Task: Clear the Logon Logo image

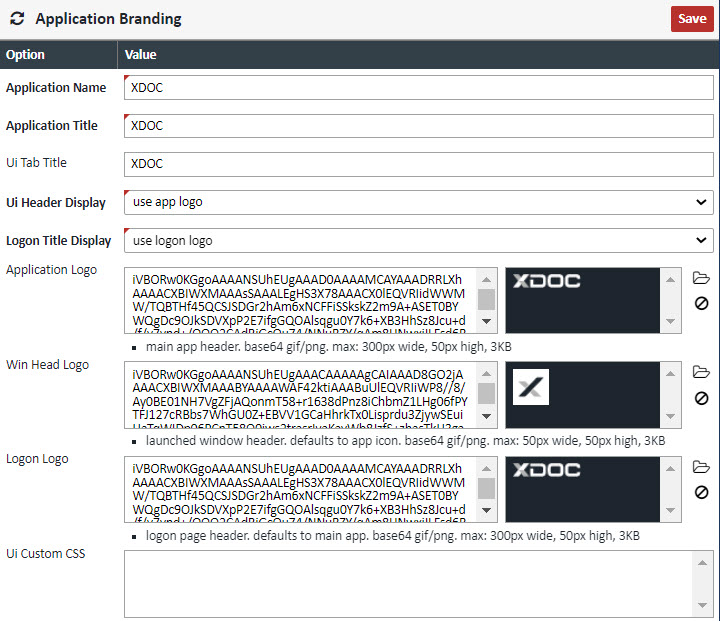Action: [x=701, y=492]
